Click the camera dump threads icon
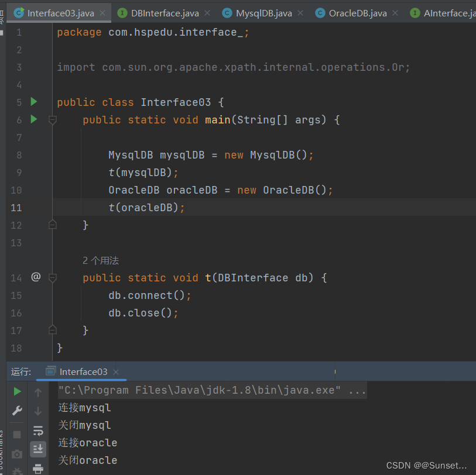This screenshot has width=476, height=475. pyautogui.click(x=17, y=454)
